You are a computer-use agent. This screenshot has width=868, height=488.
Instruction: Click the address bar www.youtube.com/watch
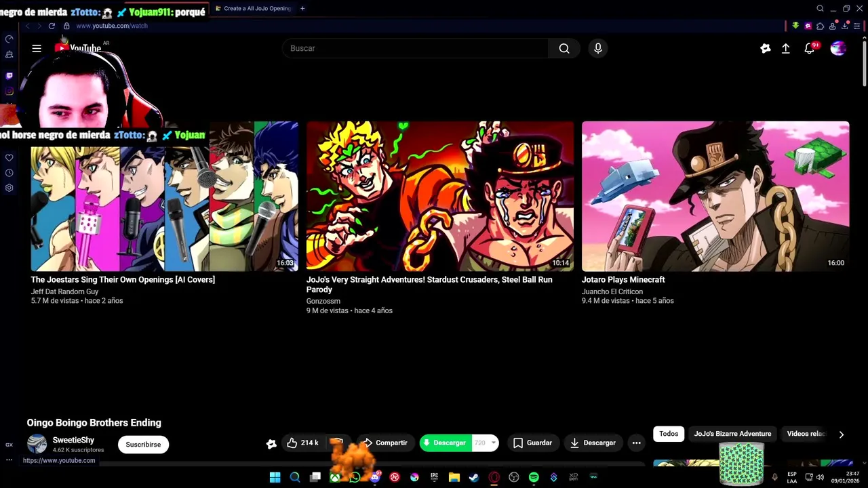(x=112, y=26)
